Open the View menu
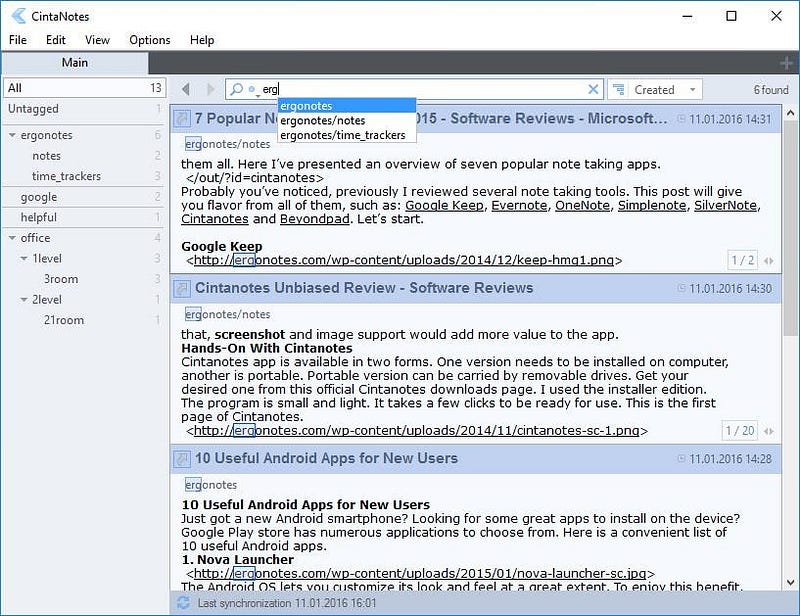Image resolution: width=800 pixels, height=616 pixels. (97, 40)
